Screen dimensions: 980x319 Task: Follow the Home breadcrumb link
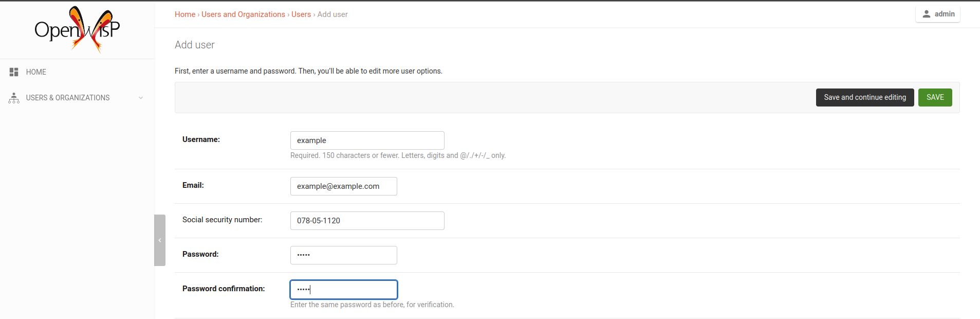click(x=185, y=14)
